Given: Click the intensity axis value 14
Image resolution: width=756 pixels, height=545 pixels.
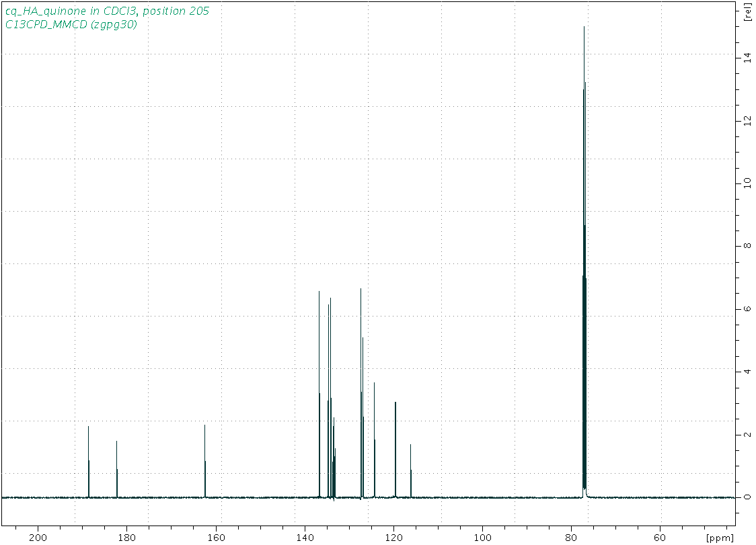Looking at the screenshot, I should (x=747, y=58).
